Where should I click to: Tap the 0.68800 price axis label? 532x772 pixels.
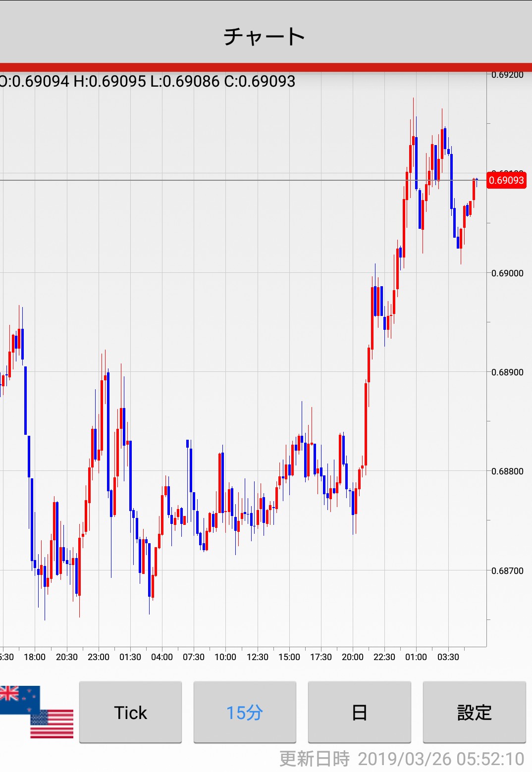(x=507, y=471)
